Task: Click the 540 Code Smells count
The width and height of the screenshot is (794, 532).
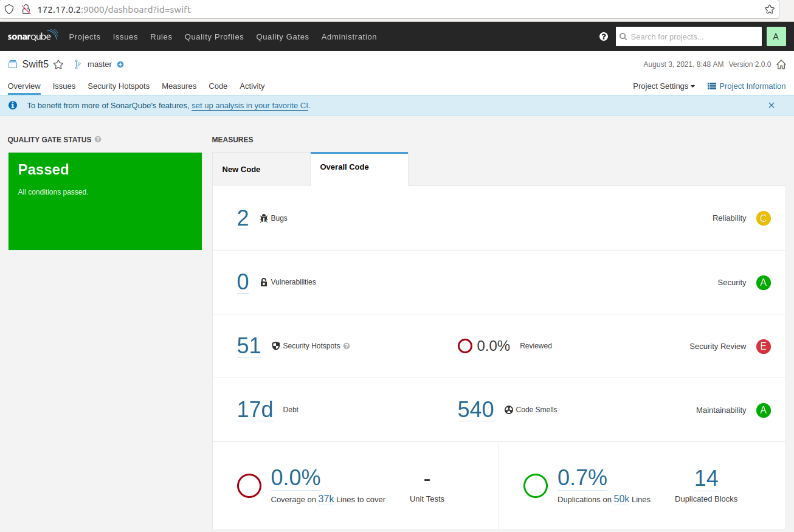Action: [475, 410]
